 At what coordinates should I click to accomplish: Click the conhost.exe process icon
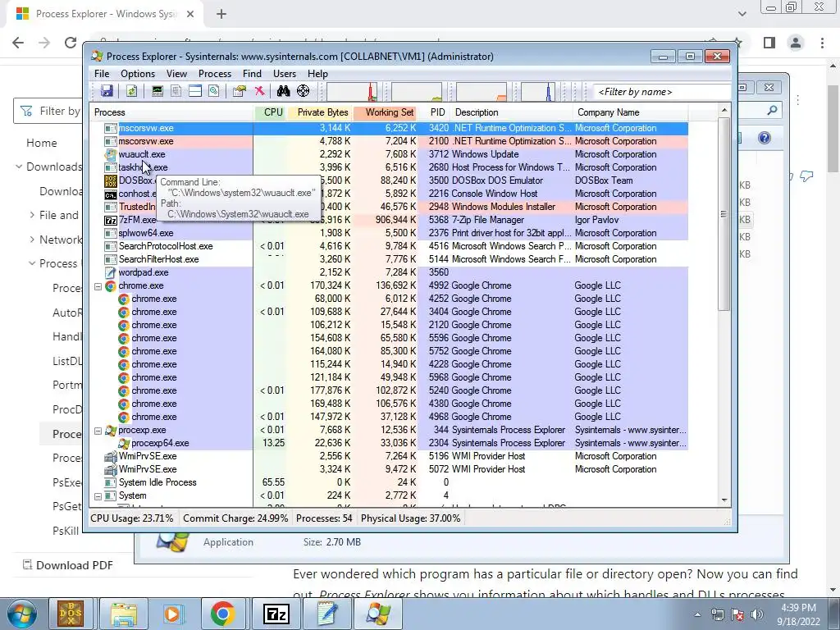click(111, 194)
